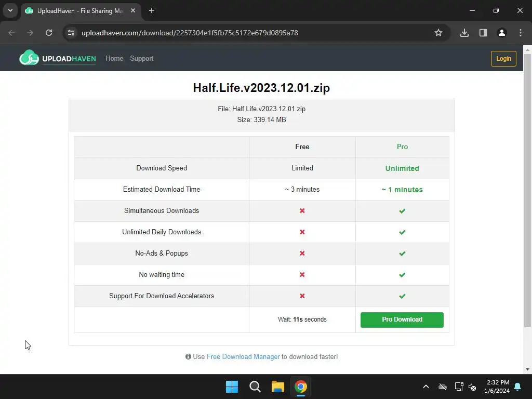Click red X in Unlimited Daily Downloads row
Image resolution: width=532 pixels, height=399 pixels.
pyautogui.click(x=302, y=232)
